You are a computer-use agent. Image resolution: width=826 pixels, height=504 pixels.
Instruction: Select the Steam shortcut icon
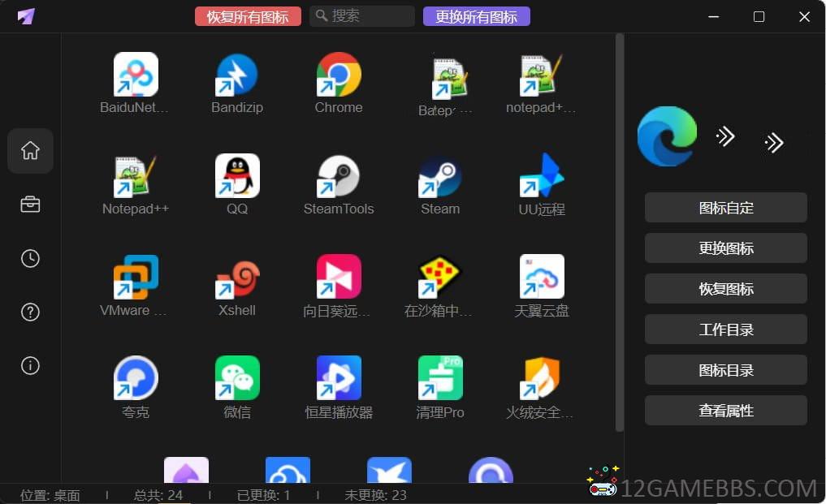point(440,176)
